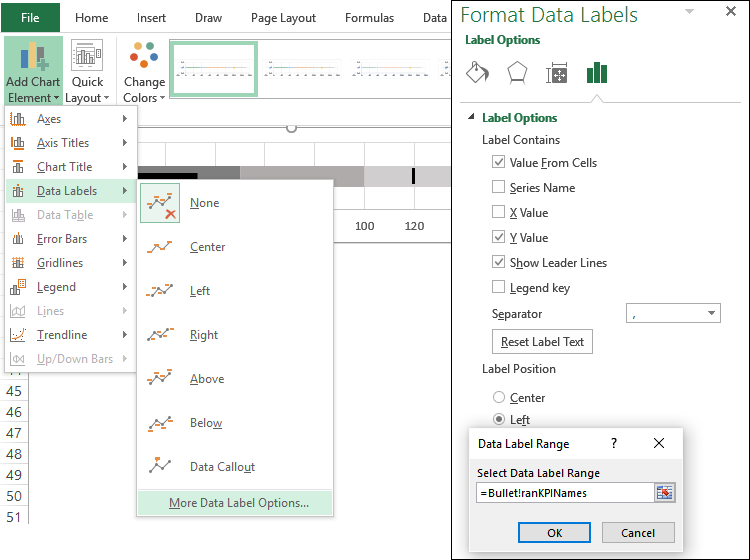Click the chart's top resize handle
This screenshot has height=560, width=750.
tap(291, 128)
